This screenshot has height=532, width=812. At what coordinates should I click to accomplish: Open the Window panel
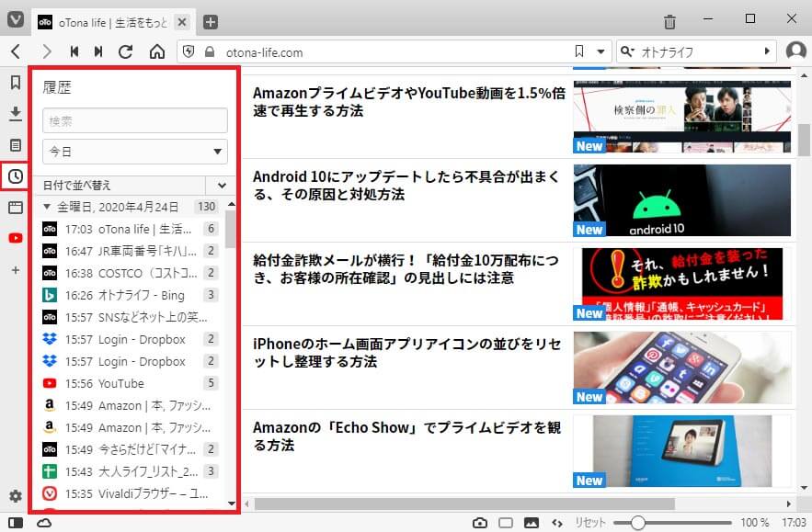point(16,208)
